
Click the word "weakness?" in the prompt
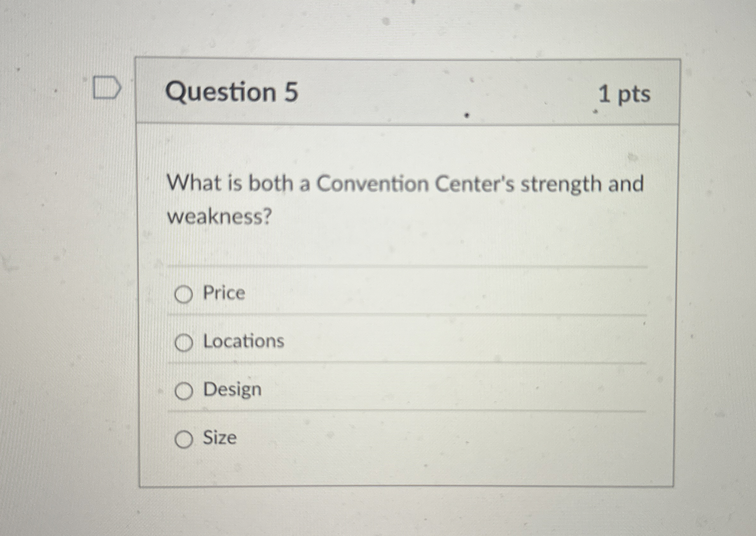point(219,217)
